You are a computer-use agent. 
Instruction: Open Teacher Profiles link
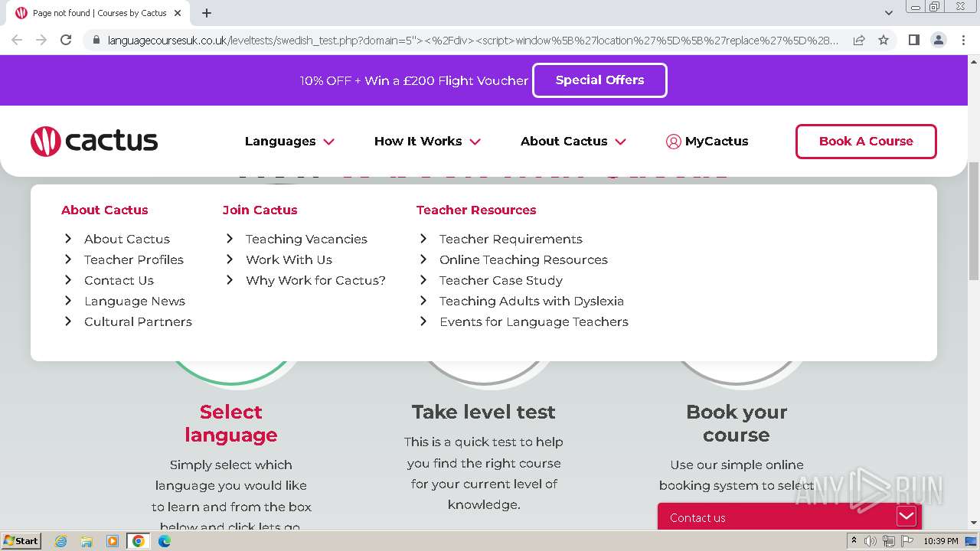[x=134, y=259]
